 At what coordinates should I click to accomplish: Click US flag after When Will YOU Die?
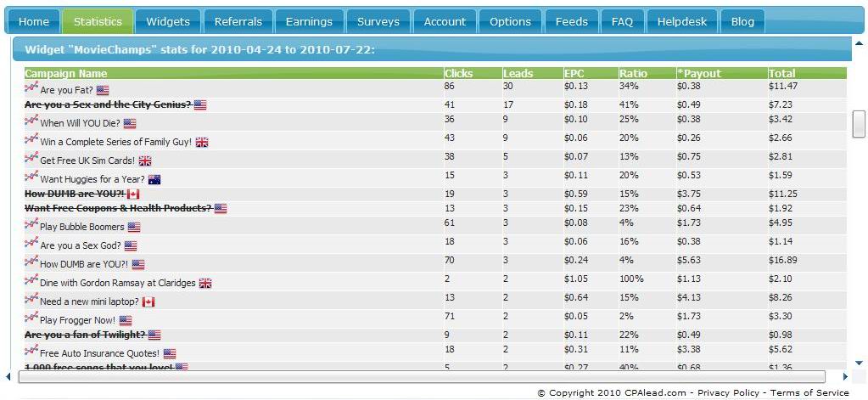coord(130,123)
